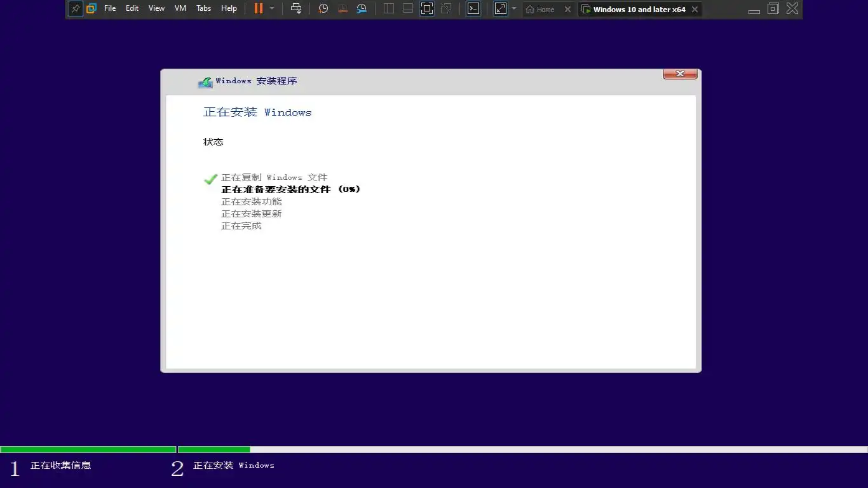Revert the VM to previous snapshot
Screen dimensions: 868x488
342,9
